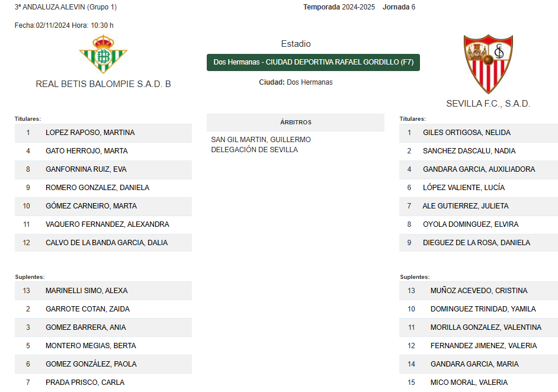Select the REAL BETIS BALOMPIE S.A.D. B team name
Image resolution: width=558 pixels, height=392 pixels.
[x=103, y=84]
